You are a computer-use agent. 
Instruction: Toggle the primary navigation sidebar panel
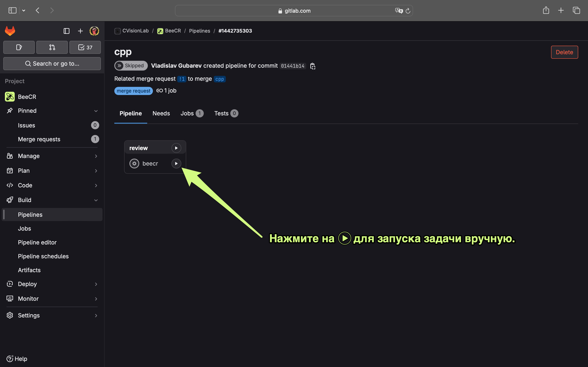click(x=66, y=31)
